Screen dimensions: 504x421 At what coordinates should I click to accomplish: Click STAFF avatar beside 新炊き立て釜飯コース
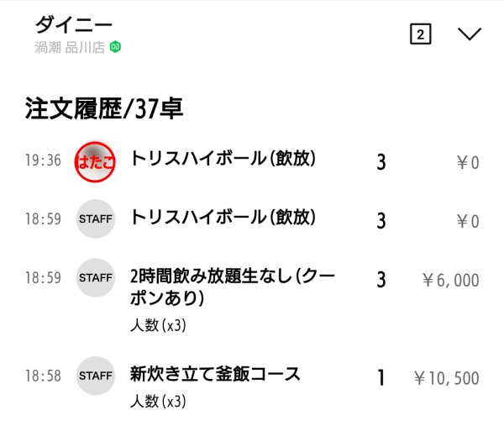coord(95,375)
